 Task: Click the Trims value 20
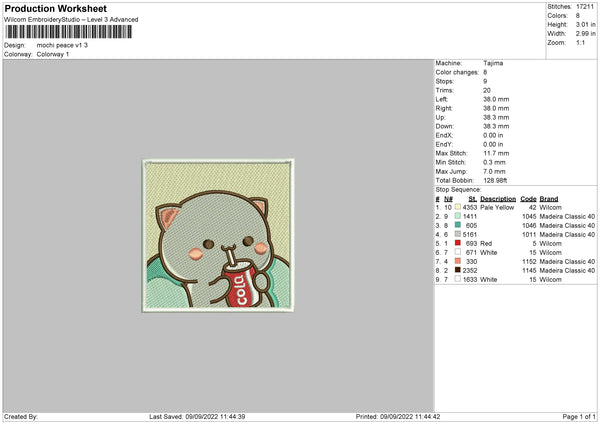(x=487, y=90)
